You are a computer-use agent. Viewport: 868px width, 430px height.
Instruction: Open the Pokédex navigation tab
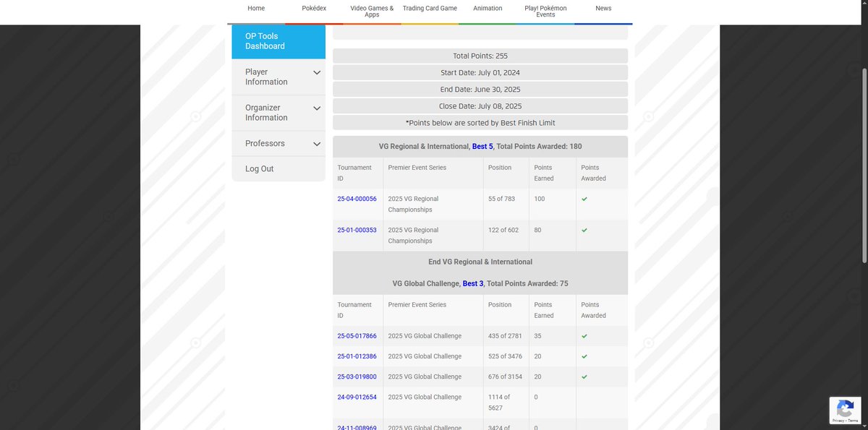(x=314, y=9)
